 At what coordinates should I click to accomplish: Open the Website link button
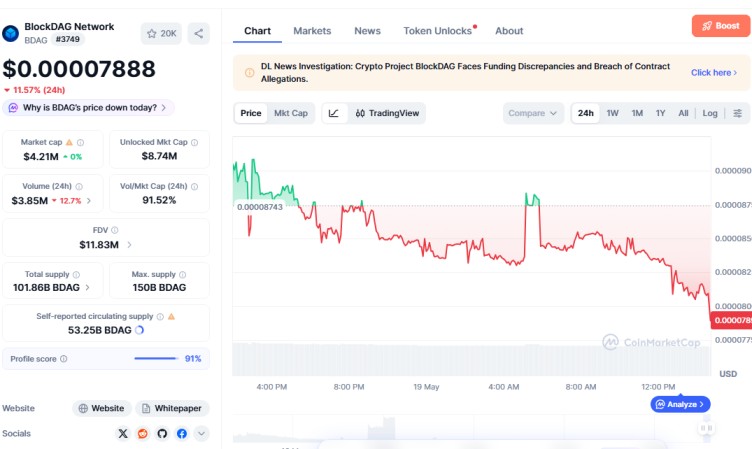tap(102, 408)
